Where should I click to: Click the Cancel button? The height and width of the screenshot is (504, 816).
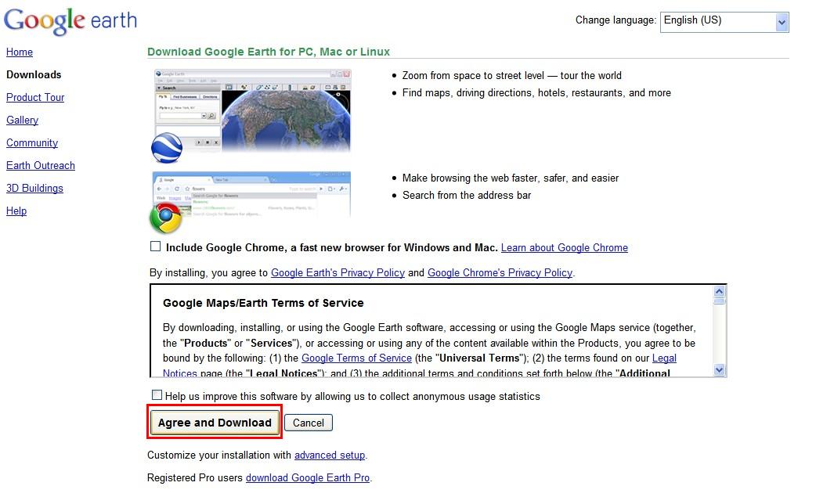pyautogui.click(x=308, y=423)
